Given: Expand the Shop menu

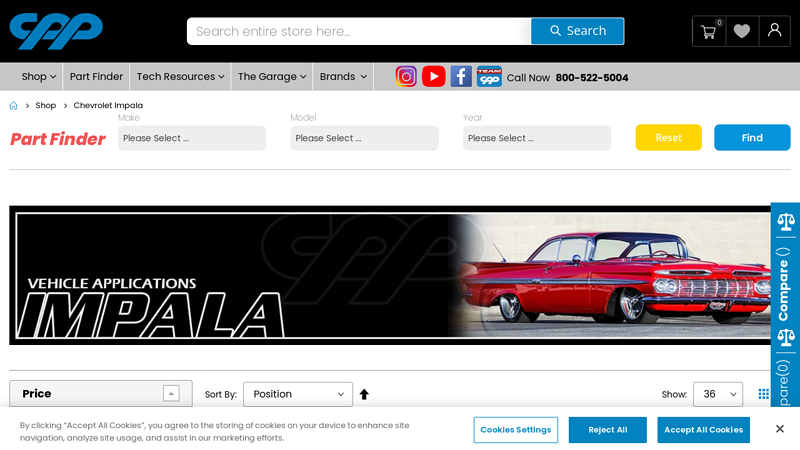Looking at the screenshot, I should coord(38,77).
